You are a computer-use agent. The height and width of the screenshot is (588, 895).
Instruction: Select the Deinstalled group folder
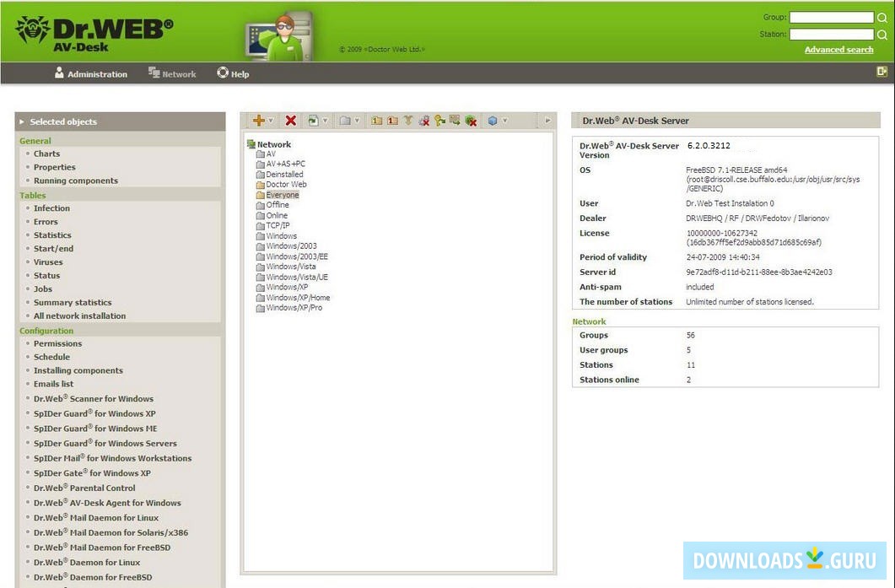pyautogui.click(x=280, y=174)
